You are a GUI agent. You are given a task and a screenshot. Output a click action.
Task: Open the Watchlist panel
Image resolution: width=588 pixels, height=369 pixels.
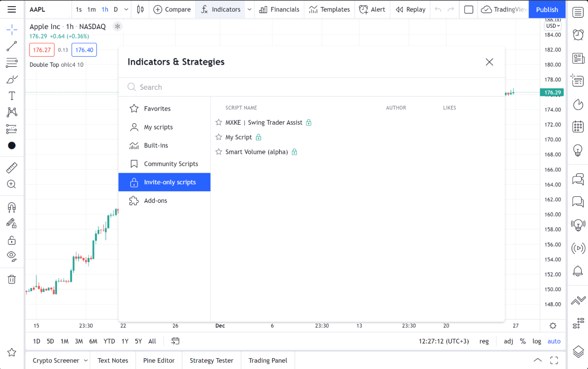pyautogui.click(x=578, y=12)
